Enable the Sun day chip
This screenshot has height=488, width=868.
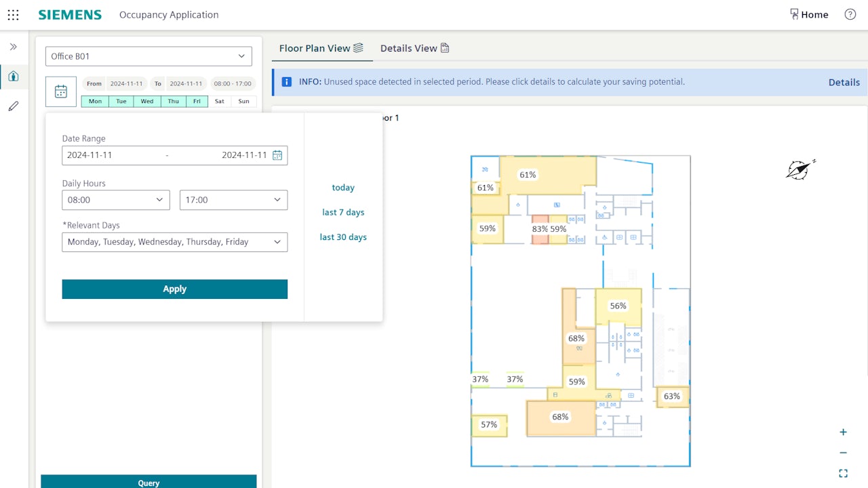[x=243, y=102]
